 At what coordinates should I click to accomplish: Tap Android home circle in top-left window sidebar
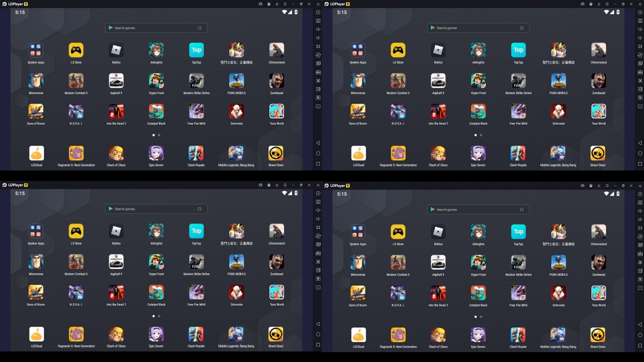point(318,153)
